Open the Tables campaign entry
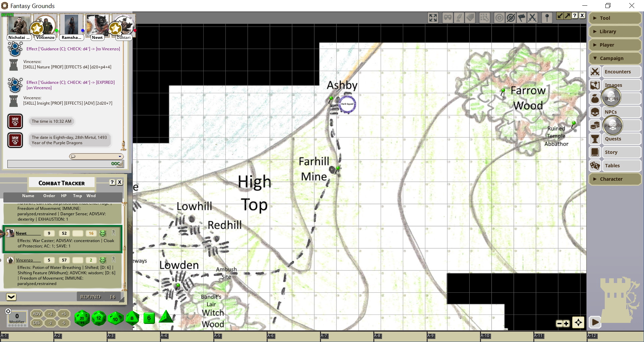The width and height of the screenshot is (644, 342). click(x=612, y=166)
